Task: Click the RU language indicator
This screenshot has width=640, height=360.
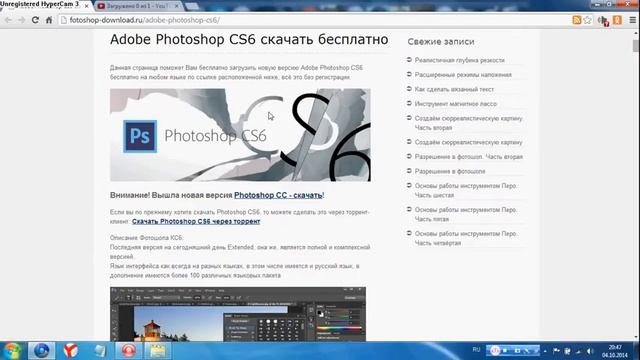Action: click(x=476, y=350)
